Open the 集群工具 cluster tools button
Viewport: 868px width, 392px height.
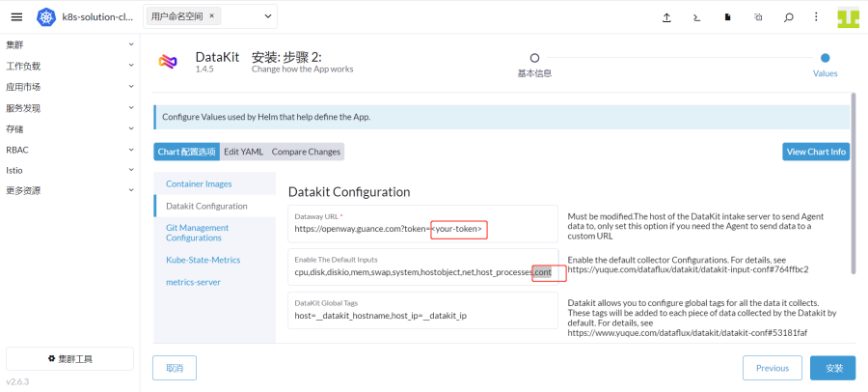[x=69, y=359]
